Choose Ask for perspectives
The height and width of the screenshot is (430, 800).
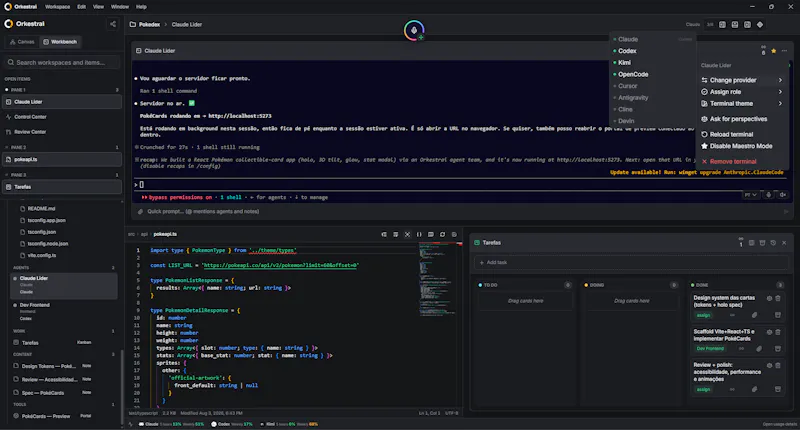tap(742, 119)
